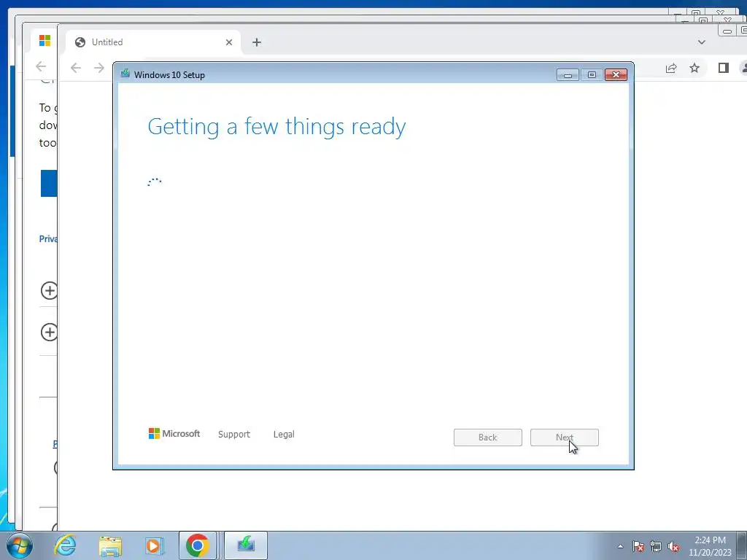Expand the second plus section on Microsoft page

49,332
